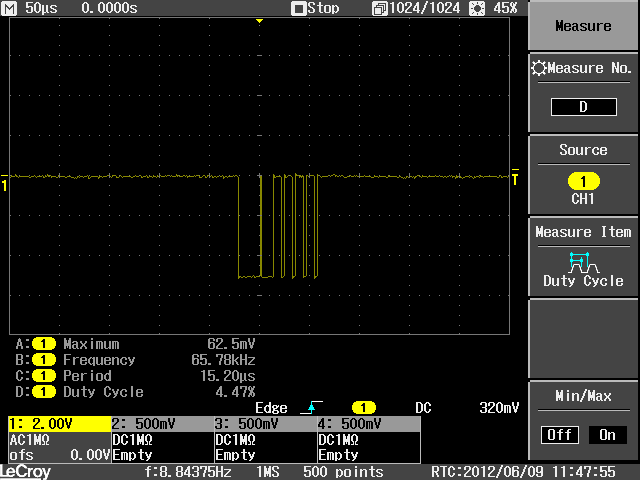The height and width of the screenshot is (480, 640).
Task: Select channel 1 2.00V tab
Action: [x=60, y=424]
